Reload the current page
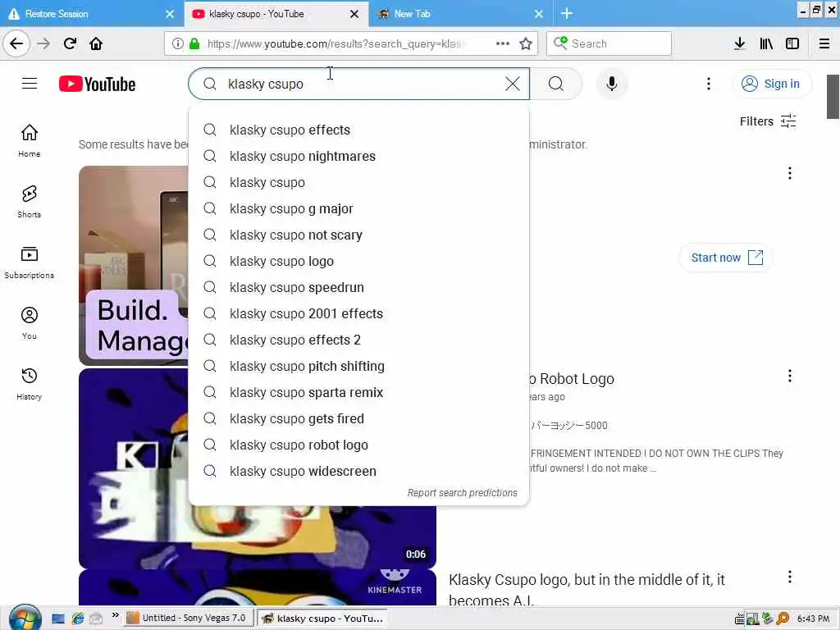This screenshot has width=840, height=630. [70, 44]
